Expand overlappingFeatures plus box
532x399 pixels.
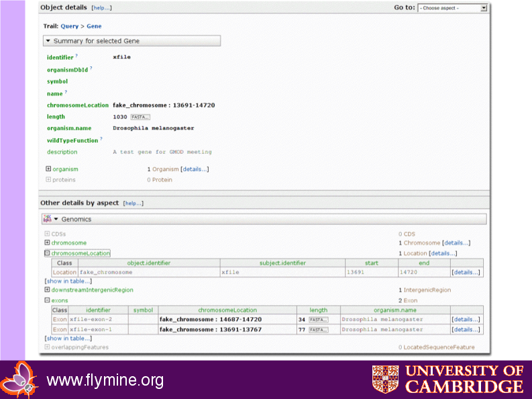[x=47, y=347]
